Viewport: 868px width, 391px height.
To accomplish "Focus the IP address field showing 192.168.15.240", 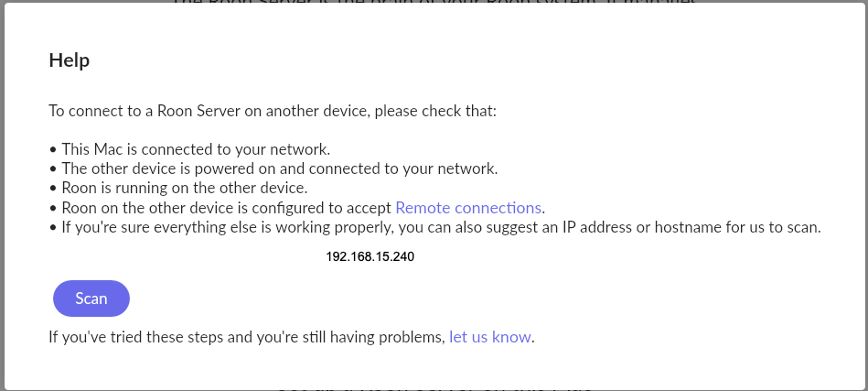I will 370,257.
